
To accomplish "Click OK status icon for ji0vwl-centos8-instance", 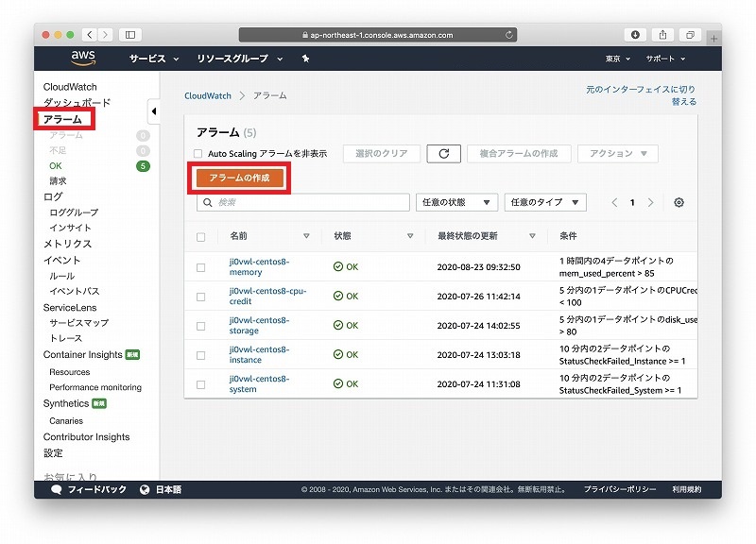I will point(338,354).
